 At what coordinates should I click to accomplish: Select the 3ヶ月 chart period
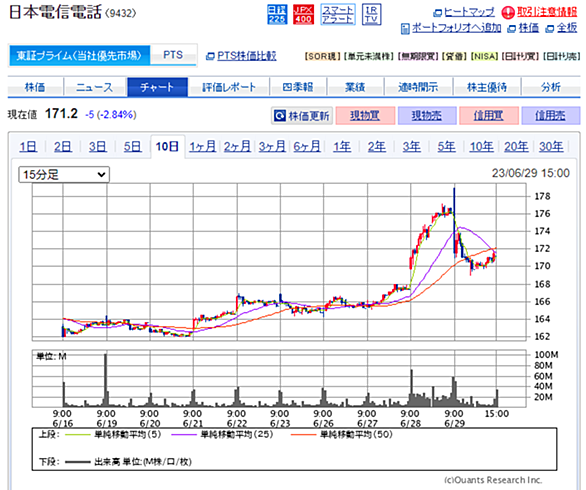pyautogui.click(x=272, y=147)
